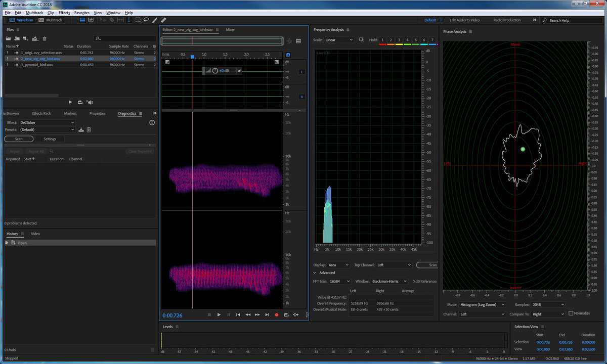Open Settings in Diagnostics panel
The width and height of the screenshot is (607, 364).
point(50,139)
